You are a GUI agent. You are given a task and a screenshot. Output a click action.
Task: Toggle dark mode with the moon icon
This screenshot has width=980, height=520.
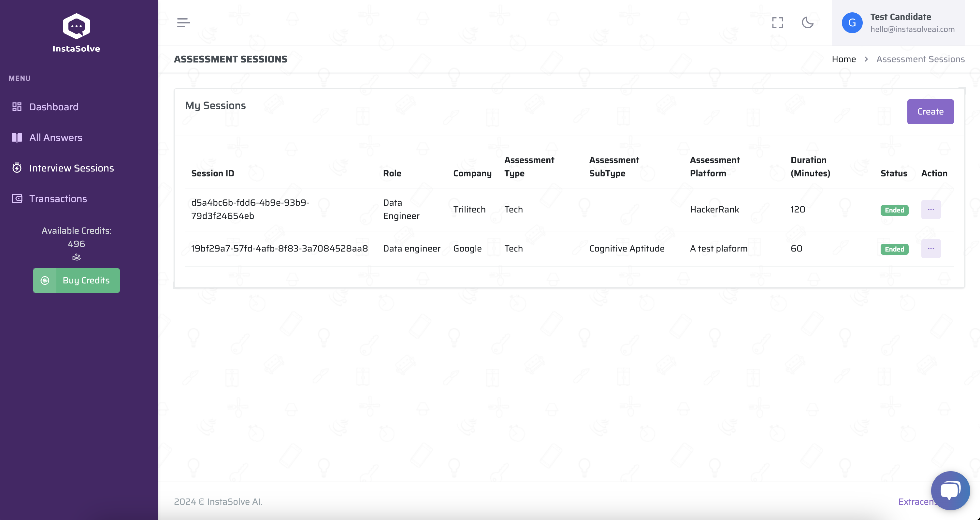pyautogui.click(x=807, y=23)
